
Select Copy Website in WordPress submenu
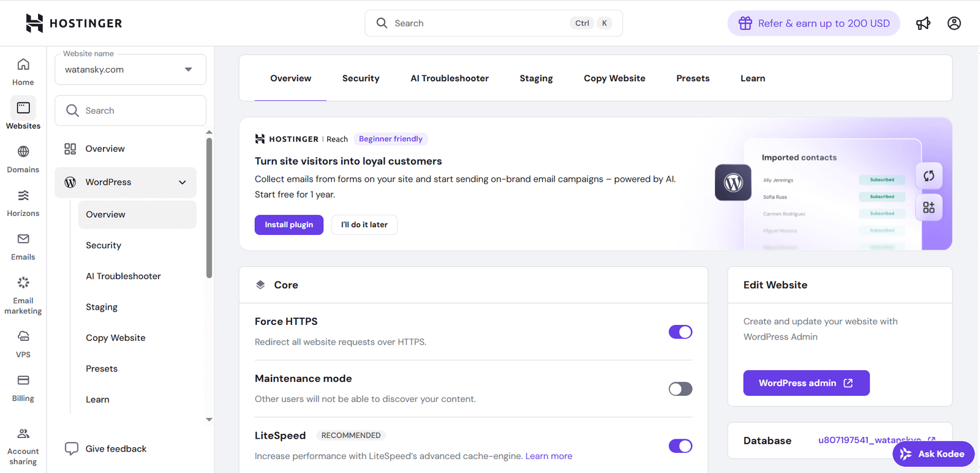click(x=116, y=338)
